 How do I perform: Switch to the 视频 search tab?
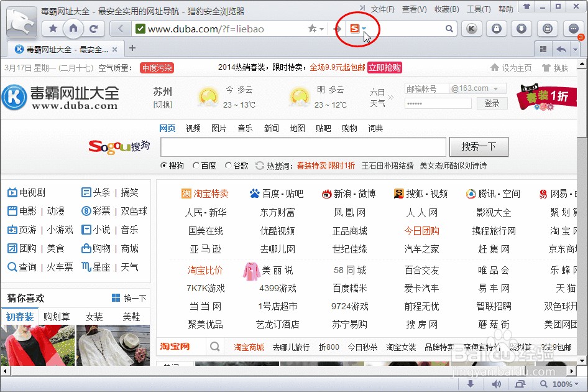pyautogui.click(x=193, y=128)
